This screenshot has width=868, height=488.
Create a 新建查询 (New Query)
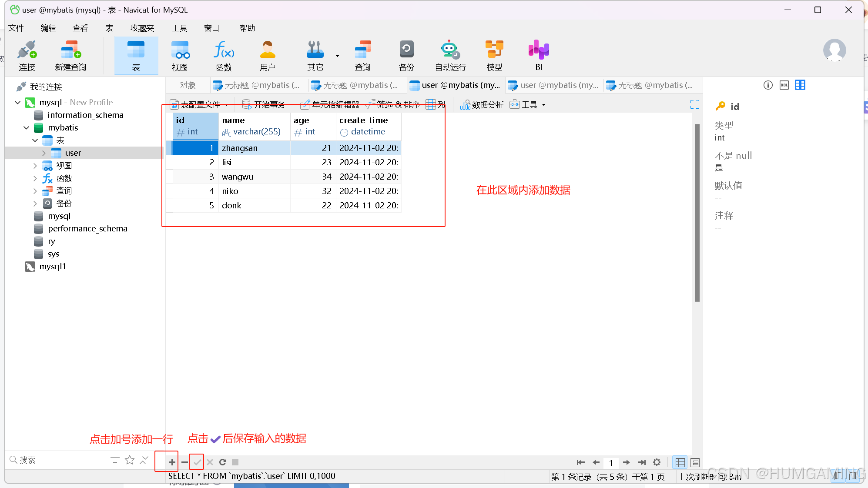[70, 55]
